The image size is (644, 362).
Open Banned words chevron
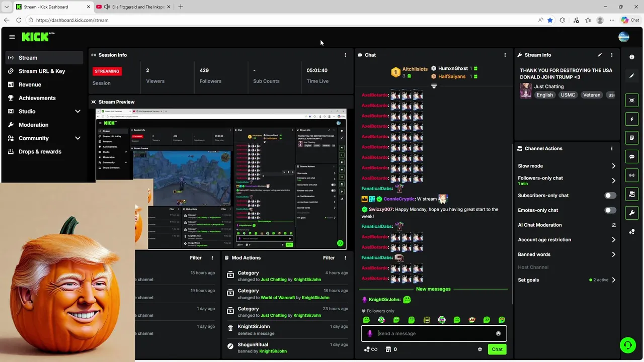pos(613,254)
